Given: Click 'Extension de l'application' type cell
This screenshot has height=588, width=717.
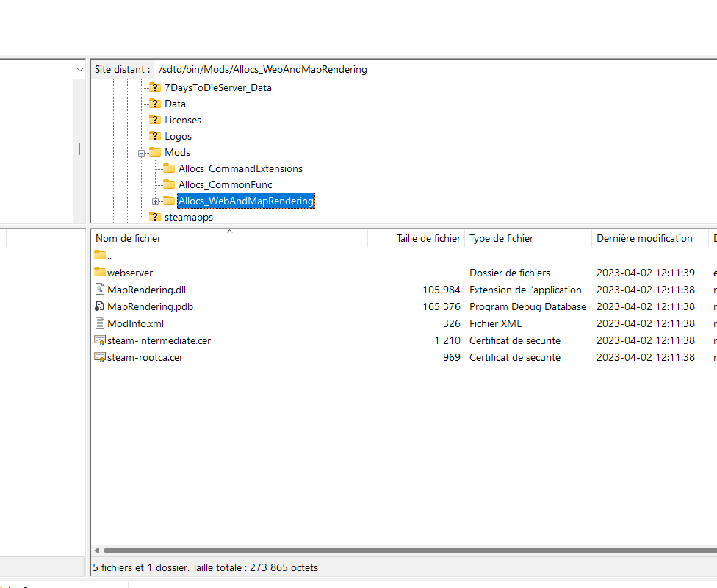Looking at the screenshot, I should pyautogui.click(x=525, y=290).
